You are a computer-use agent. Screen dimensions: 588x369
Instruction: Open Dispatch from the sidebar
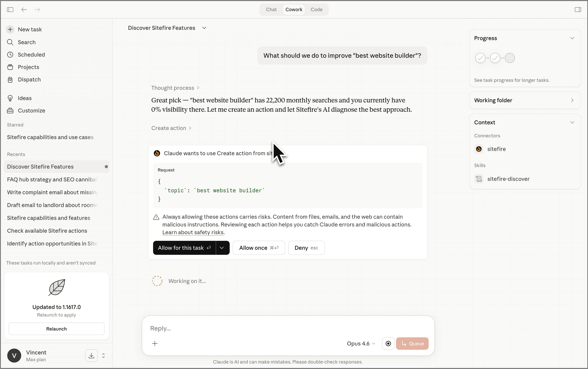pyautogui.click(x=29, y=80)
